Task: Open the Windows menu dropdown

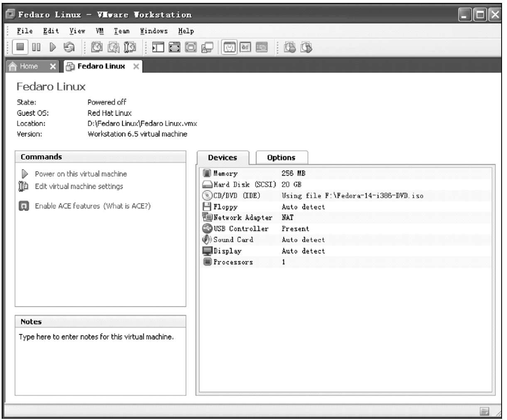Action: pyautogui.click(x=154, y=31)
